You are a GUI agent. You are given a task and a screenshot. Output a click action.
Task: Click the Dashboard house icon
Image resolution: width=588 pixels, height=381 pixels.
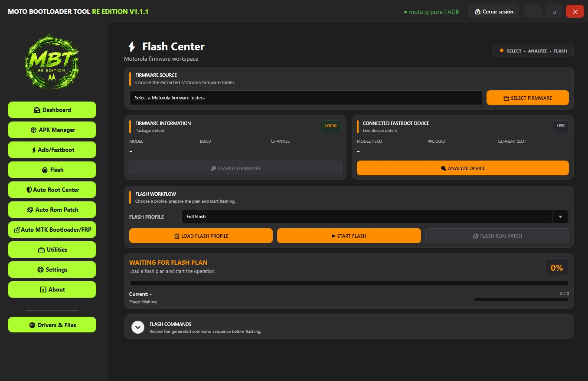[37, 110]
